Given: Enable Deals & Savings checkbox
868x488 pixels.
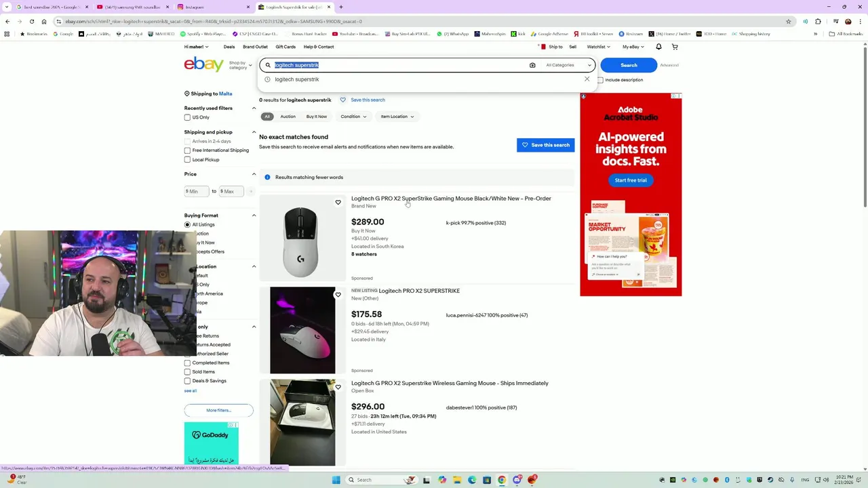Looking at the screenshot, I should coord(187,381).
